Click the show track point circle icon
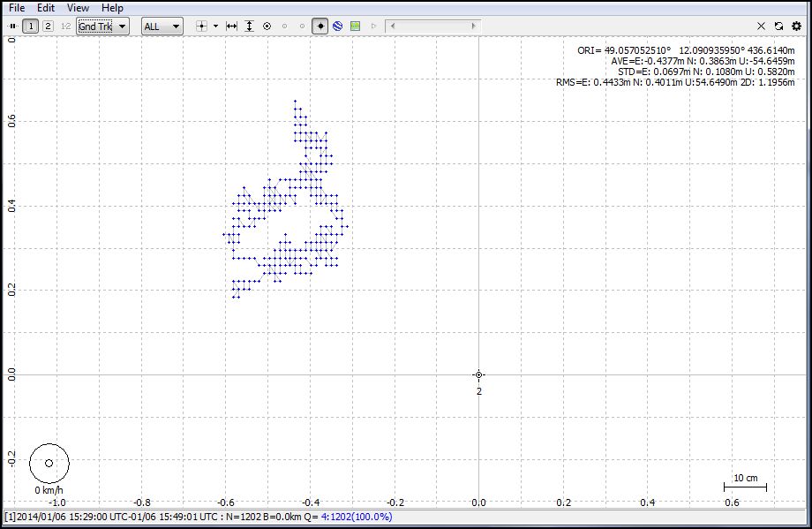The image size is (812, 529). 267,26
